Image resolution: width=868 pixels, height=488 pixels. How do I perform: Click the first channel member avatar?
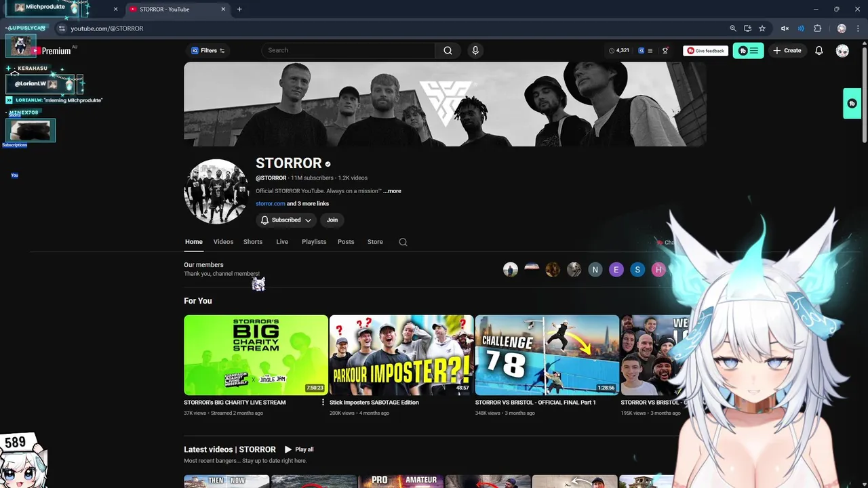[x=511, y=270]
